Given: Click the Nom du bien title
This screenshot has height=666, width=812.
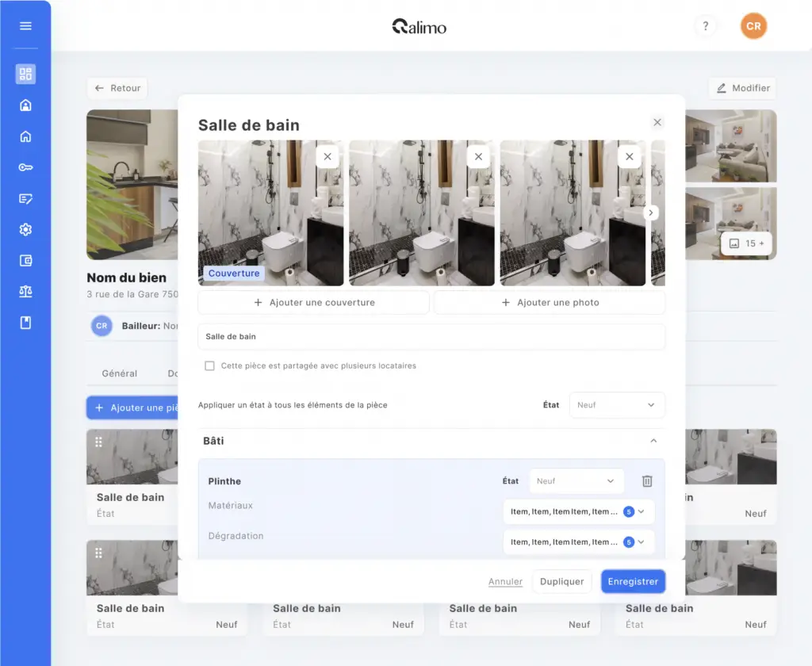Looking at the screenshot, I should pyautogui.click(x=126, y=277).
